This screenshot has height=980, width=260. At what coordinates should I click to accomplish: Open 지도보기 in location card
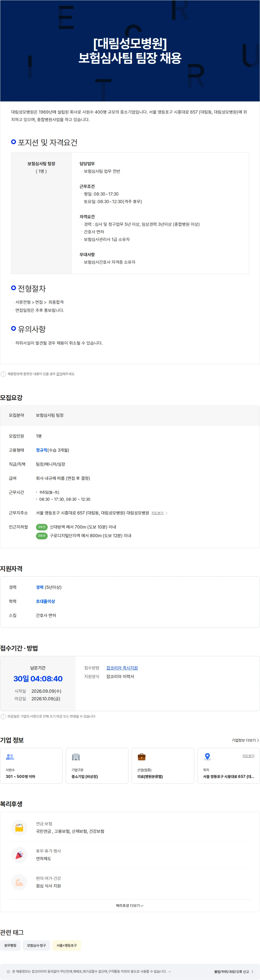point(248,755)
